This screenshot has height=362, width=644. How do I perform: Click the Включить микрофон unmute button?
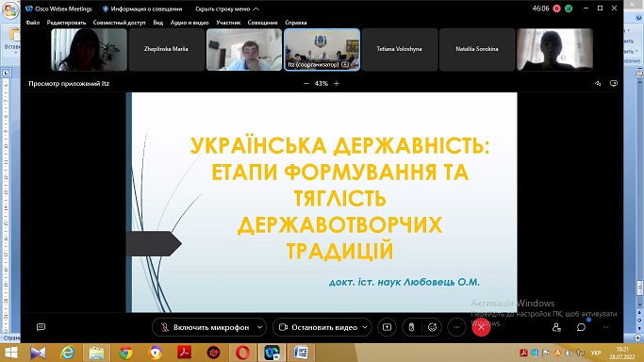pyautogui.click(x=205, y=327)
